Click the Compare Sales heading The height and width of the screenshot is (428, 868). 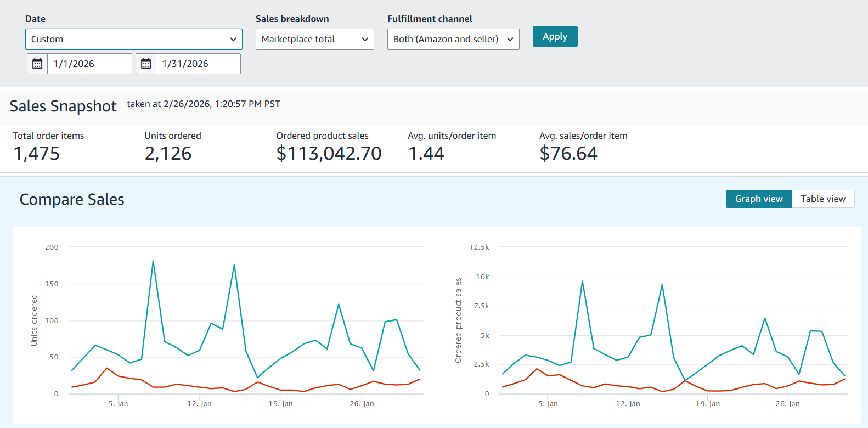click(x=72, y=199)
